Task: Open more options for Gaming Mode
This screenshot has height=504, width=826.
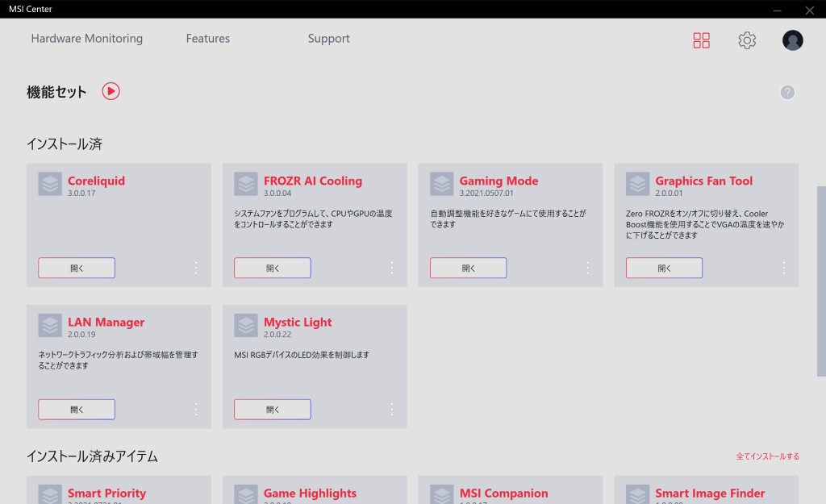Action: click(x=588, y=268)
